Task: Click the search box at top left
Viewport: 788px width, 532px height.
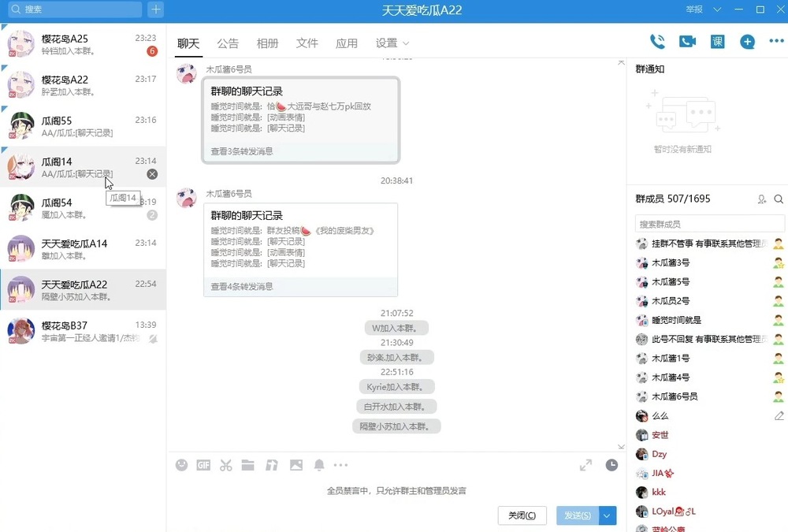Action: pos(76,9)
